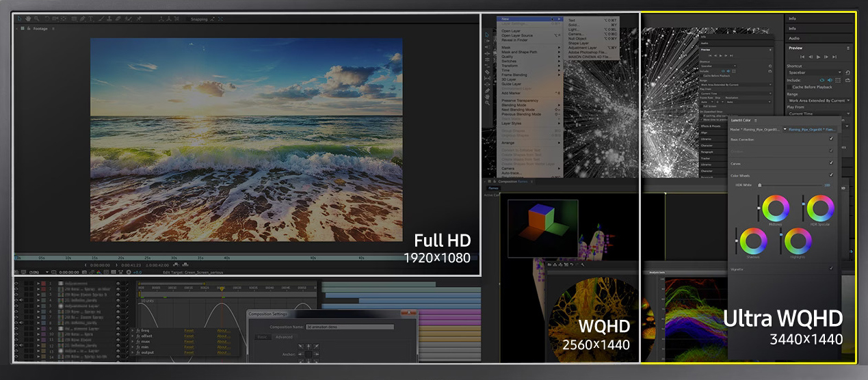Expand Basic Correction section in Lumetri
Viewport: 868px width, 380px height.
click(x=743, y=139)
